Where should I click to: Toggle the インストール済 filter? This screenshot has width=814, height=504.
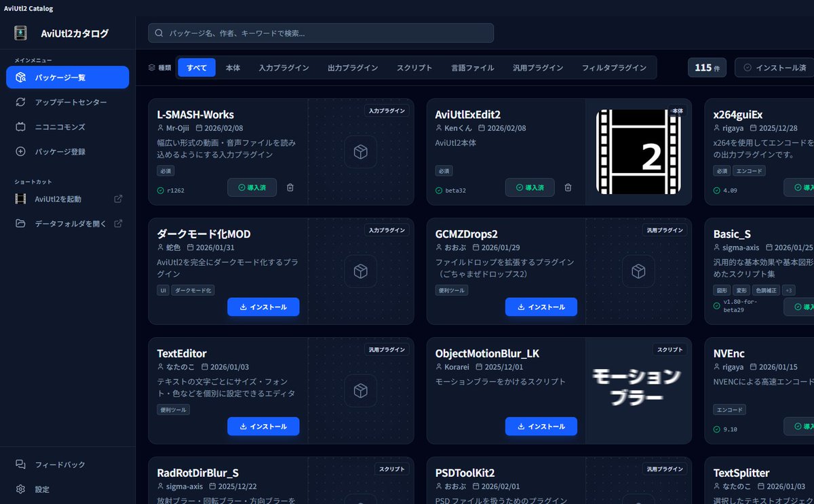coord(775,68)
